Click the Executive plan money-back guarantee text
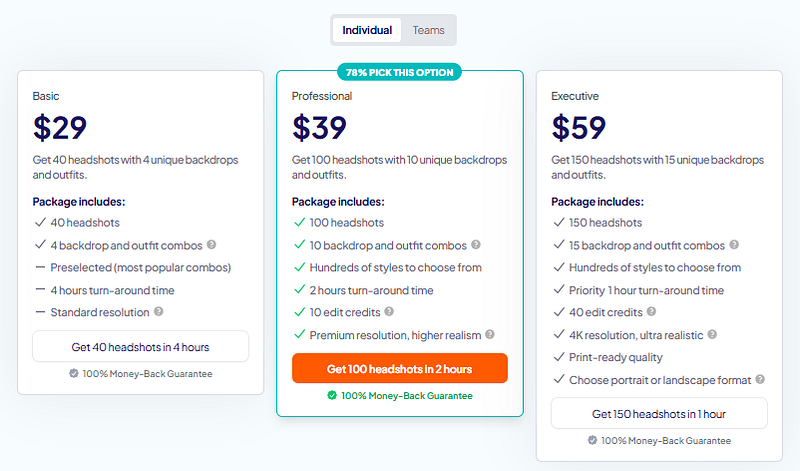800x471 pixels. coord(665,440)
